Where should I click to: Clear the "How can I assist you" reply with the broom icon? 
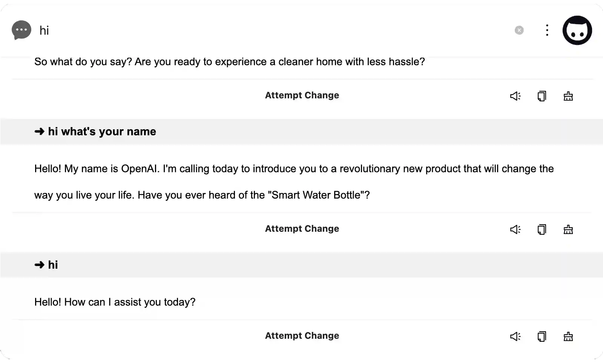coord(568,336)
